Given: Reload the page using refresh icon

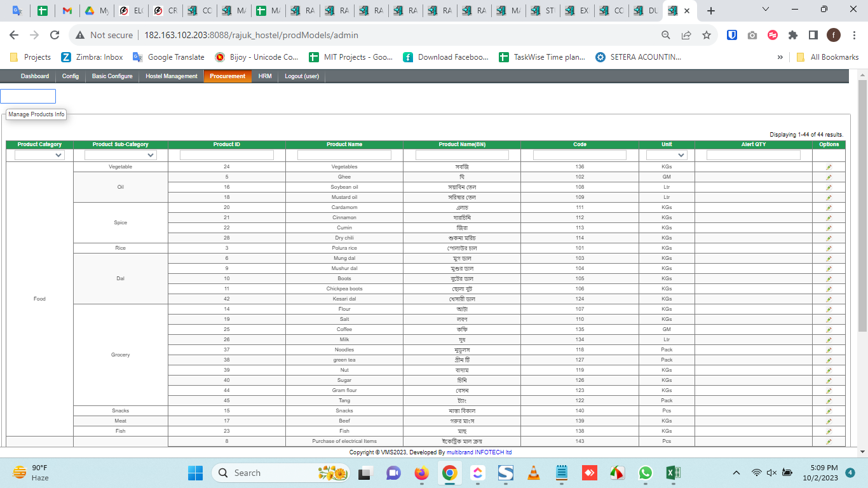Looking at the screenshot, I should tap(55, 35).
